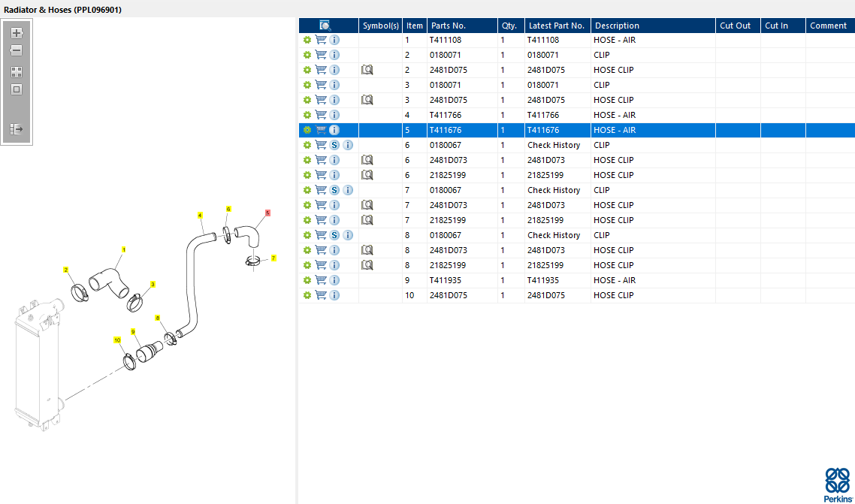
Task: Open Check History for item 6 CLIP
Action: 554,145
